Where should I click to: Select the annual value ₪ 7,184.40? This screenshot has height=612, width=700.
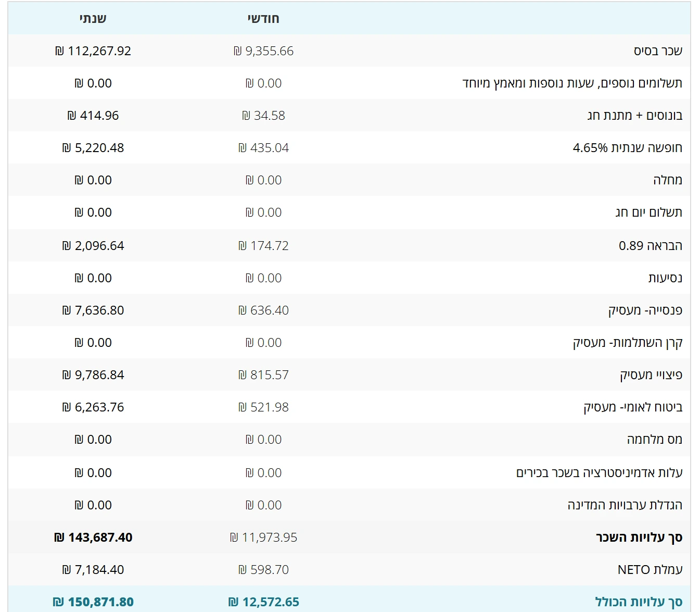click(93, 570)
